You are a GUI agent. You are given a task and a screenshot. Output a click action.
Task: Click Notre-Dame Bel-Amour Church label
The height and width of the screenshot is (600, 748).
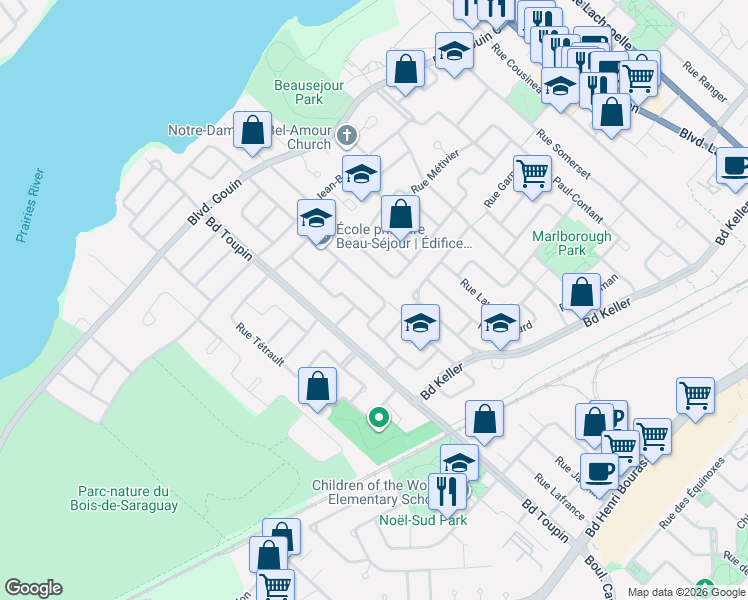point(250,137)
